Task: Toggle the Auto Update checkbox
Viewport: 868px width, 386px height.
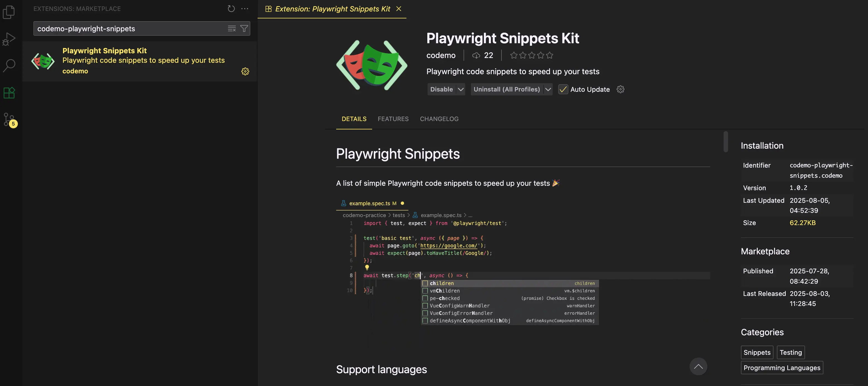Action: click(x=563, y=89)
